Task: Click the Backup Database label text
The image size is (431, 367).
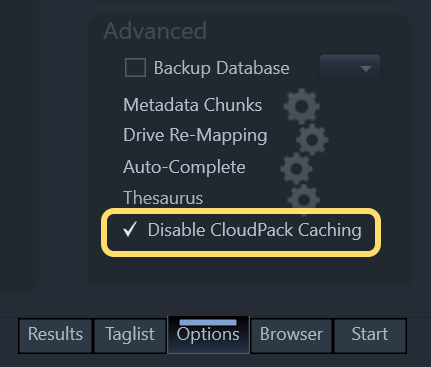Action: point(221,68)
